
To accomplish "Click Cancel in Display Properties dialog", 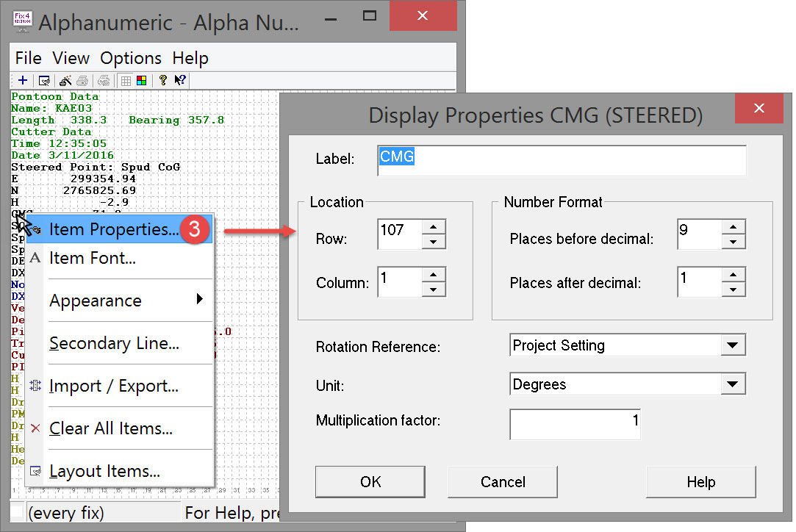I will coord(503,482).
